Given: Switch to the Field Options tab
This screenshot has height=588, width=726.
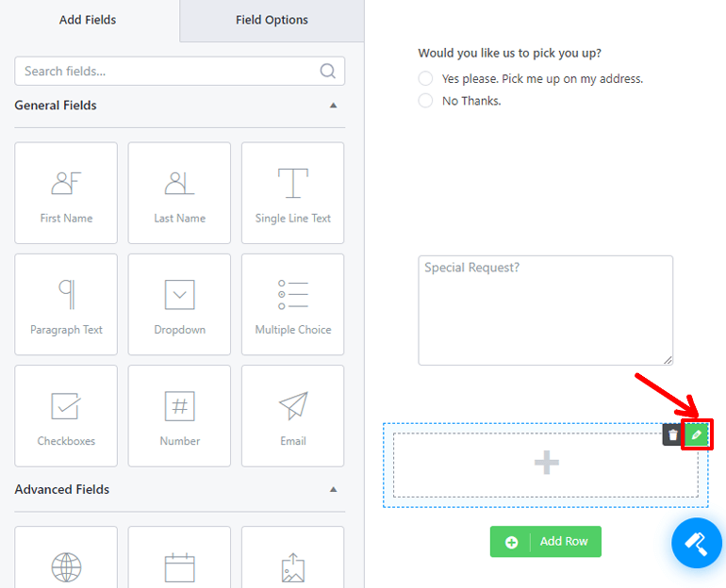Looking at the screenshot, I should click(272, 20).
